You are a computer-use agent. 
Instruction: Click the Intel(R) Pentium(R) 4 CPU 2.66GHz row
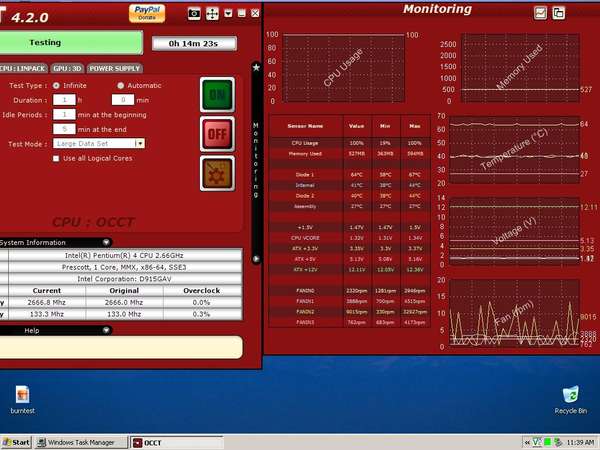124,255
